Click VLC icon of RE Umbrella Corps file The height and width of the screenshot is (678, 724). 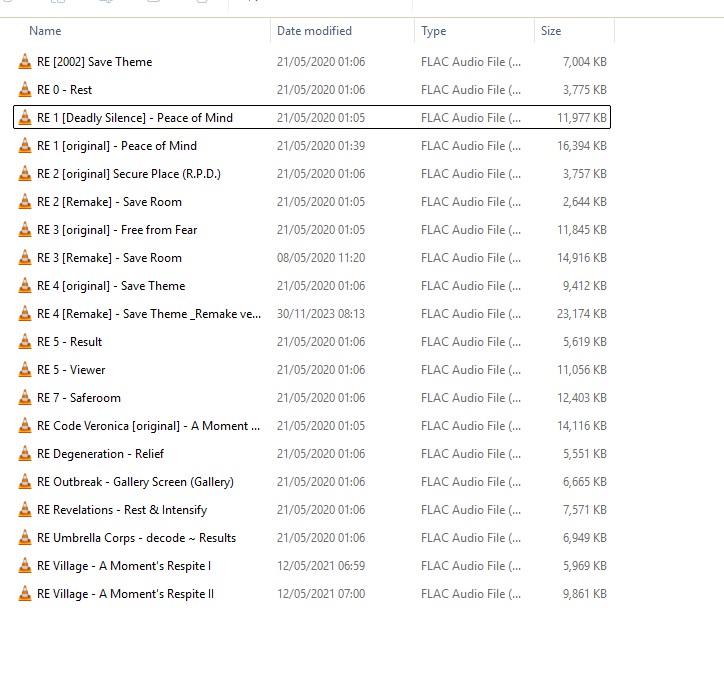pyautogui.click(x=24, y=538)
